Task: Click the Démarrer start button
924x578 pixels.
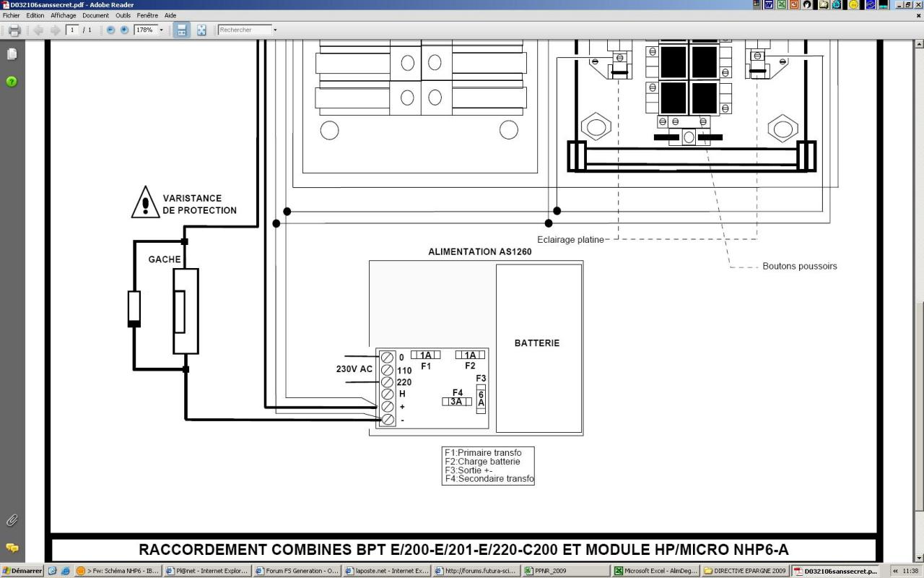Action: click(22, 571)
